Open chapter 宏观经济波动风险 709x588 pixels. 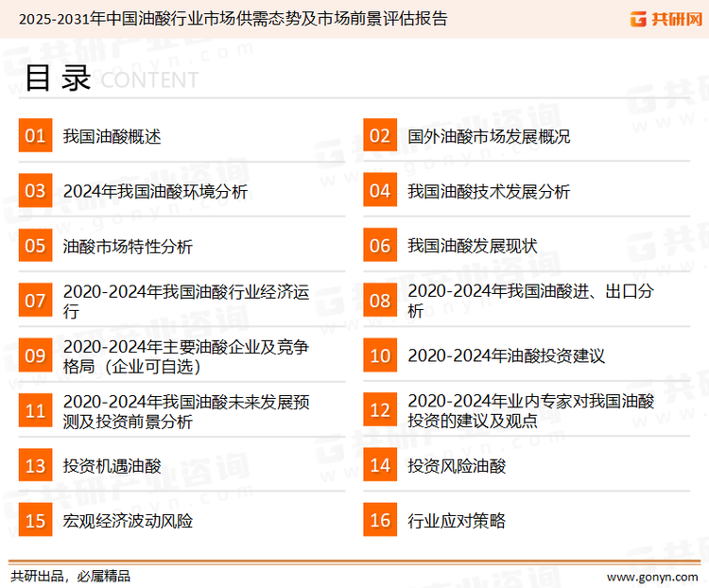(128, 521)
